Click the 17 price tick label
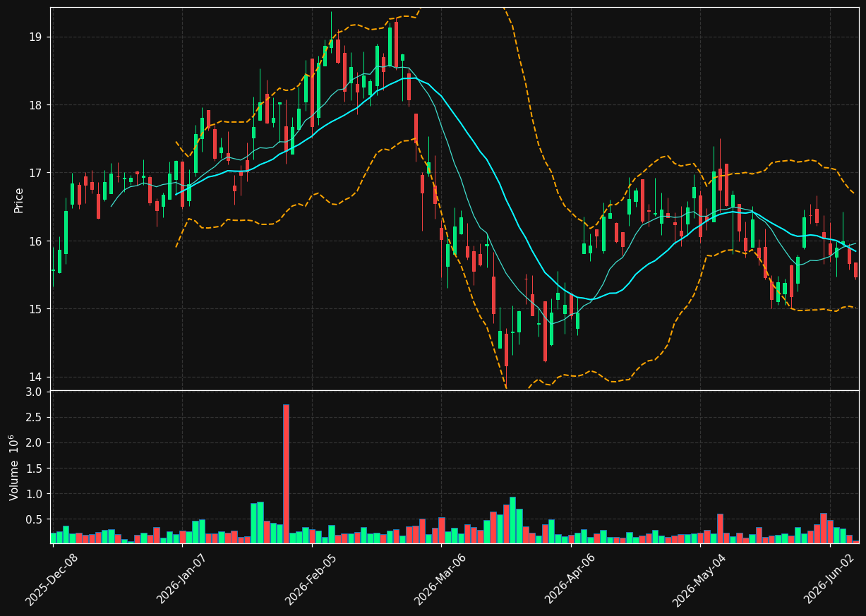Image resolution: width=866 pixels, height=616 pixels. (35, 173)
